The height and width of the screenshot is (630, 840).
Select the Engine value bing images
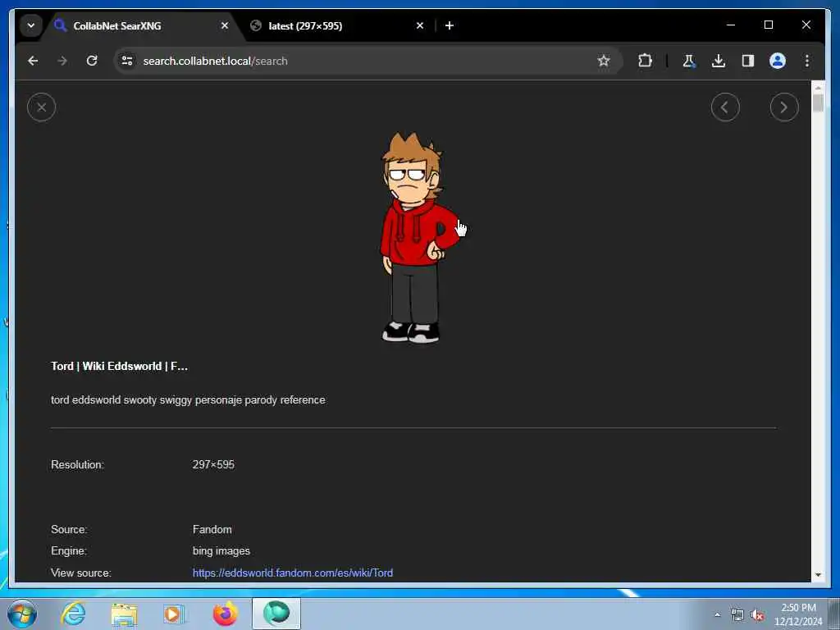point(221,550)
